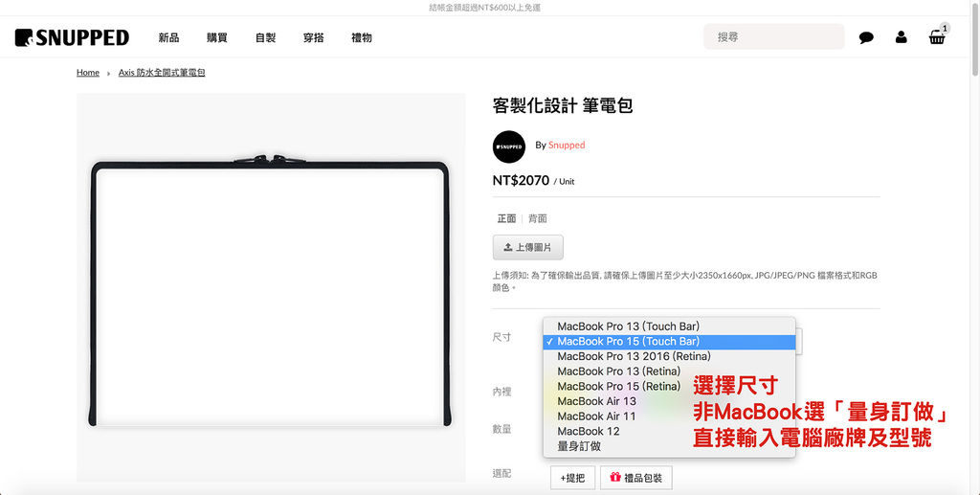Click the 搜尋 search field

(773, 37)
